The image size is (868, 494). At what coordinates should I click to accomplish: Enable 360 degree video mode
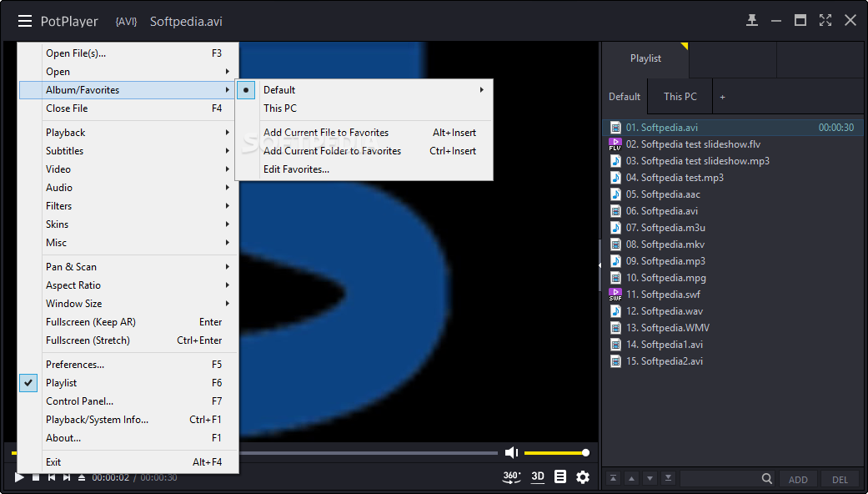(512, 476)
